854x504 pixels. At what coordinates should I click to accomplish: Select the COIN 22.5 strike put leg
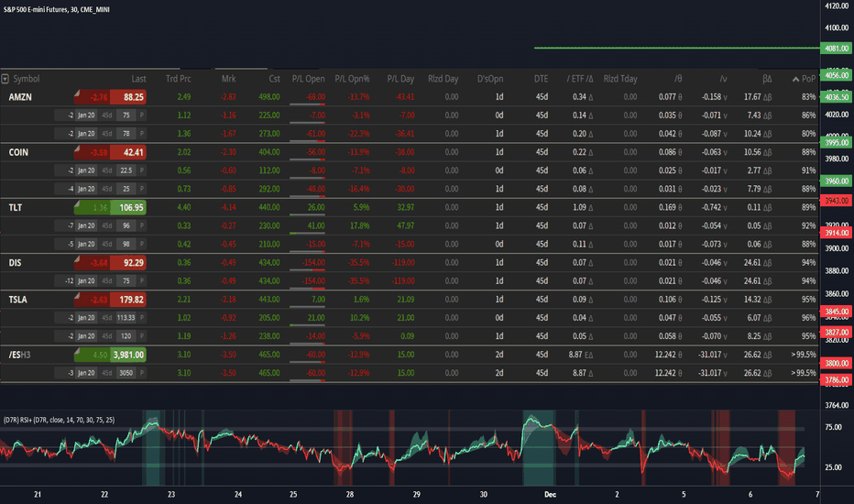[x=100, y=170]
